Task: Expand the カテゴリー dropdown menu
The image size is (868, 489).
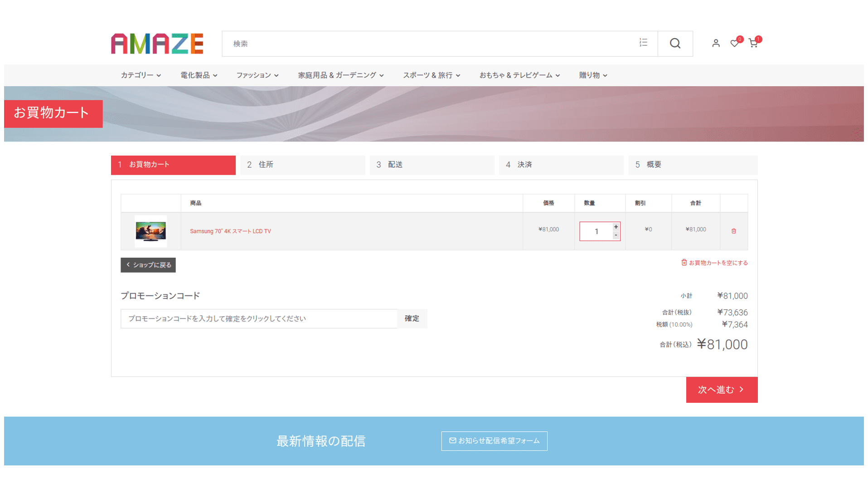Action: click(141, 75)
